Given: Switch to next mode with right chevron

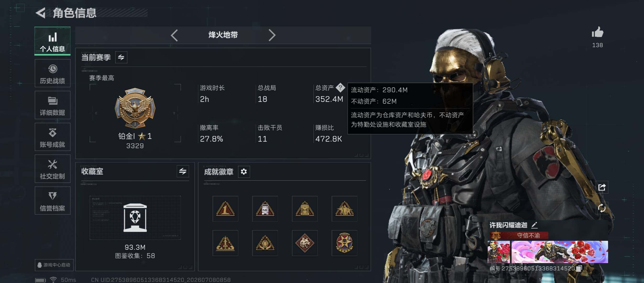Looking at the screenshot, I should [x=272, y=35].
